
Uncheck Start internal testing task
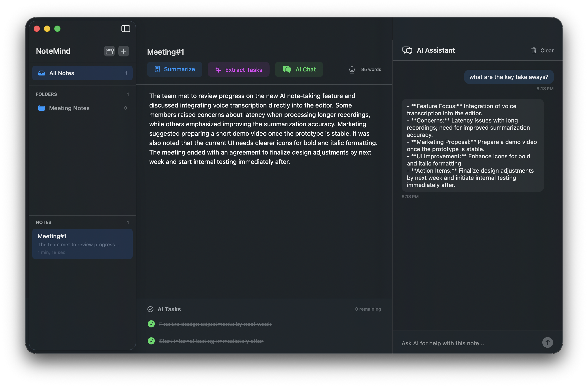click(151, 341)
